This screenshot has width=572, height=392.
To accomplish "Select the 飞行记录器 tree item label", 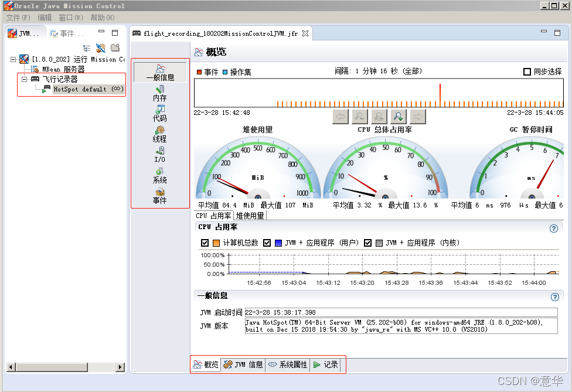I will (60, 79).
